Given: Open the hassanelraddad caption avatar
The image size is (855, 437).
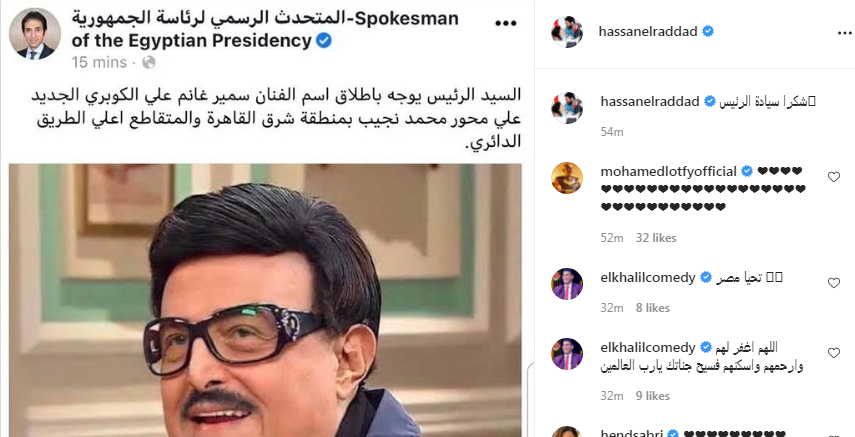Looking at the screenshot, I should 567,107.
